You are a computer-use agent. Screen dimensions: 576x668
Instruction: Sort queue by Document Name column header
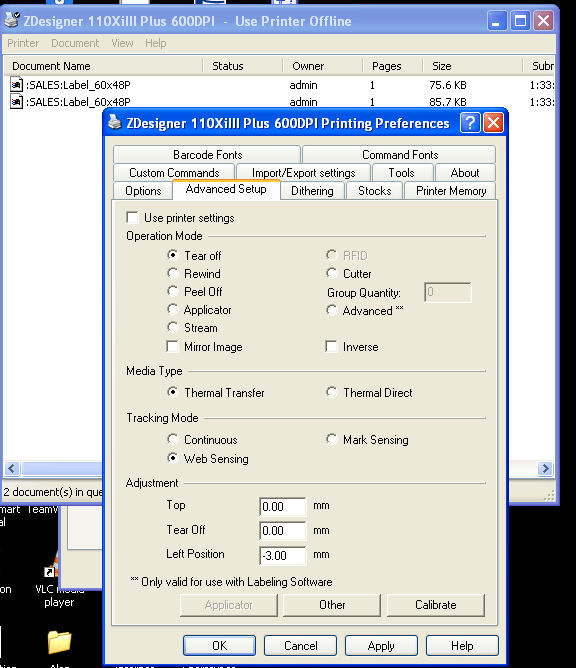pos(103,66)
